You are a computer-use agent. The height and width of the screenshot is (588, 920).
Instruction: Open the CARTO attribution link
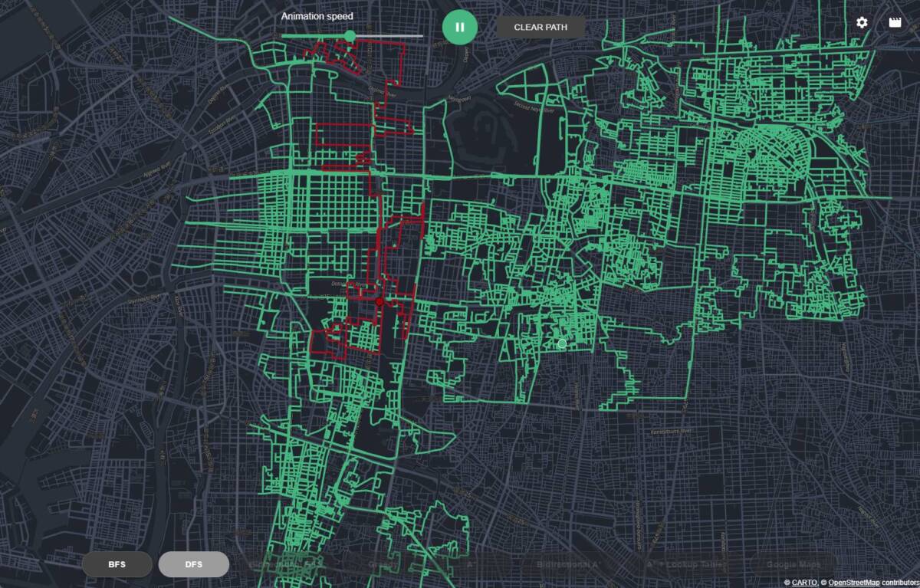(x=804, y=583)
